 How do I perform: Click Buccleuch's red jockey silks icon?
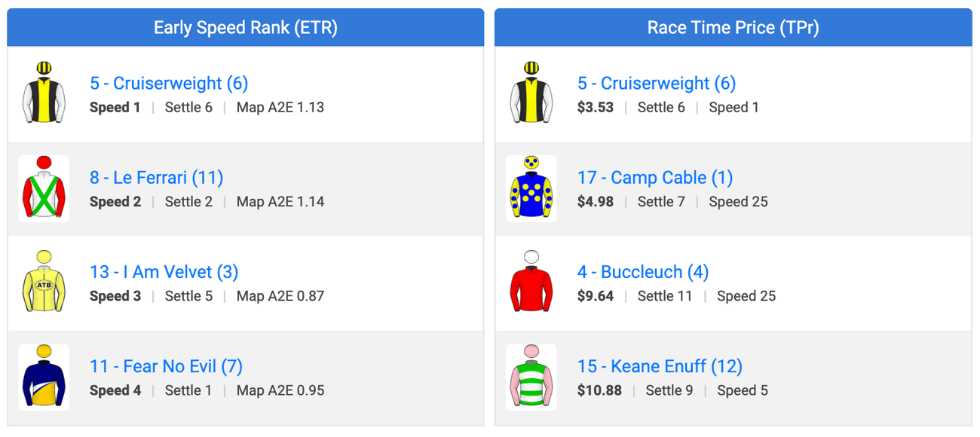[531, 283]
